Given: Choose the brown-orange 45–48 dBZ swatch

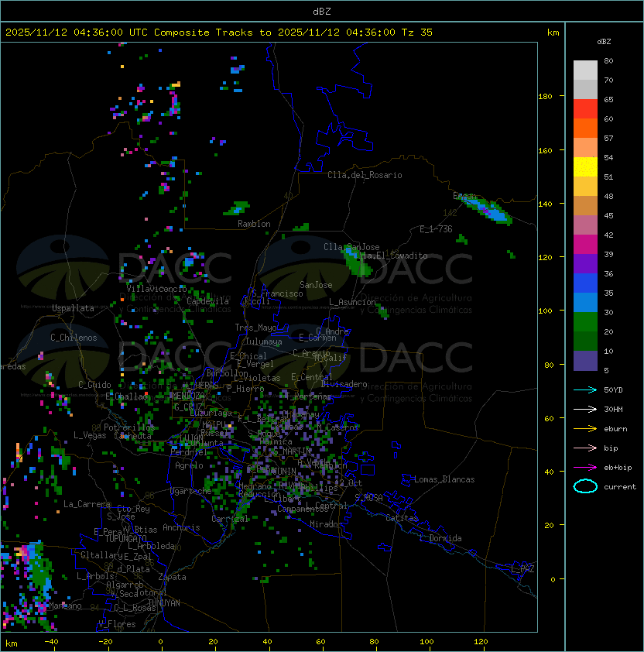Looking at the screenshot, I should pyautogui.click(x=585, y=205).
